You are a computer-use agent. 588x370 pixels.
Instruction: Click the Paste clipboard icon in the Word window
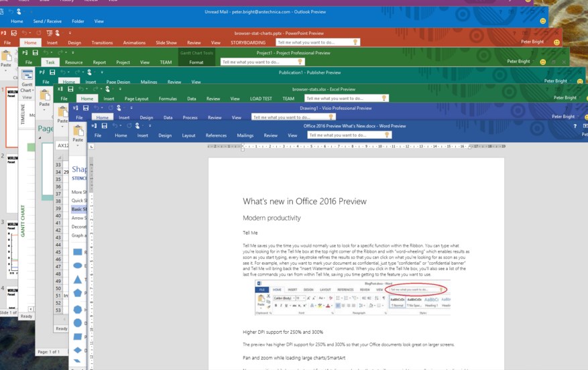pos(78,131)
